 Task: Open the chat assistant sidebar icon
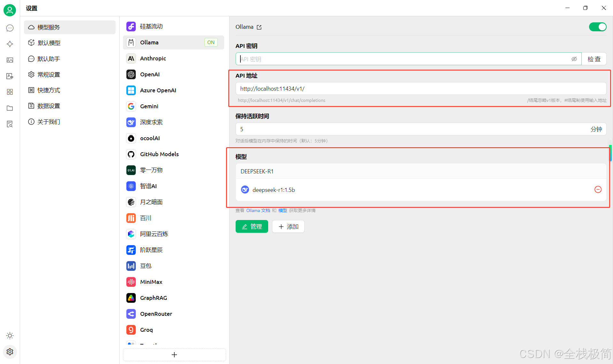(x=10, y=28)
